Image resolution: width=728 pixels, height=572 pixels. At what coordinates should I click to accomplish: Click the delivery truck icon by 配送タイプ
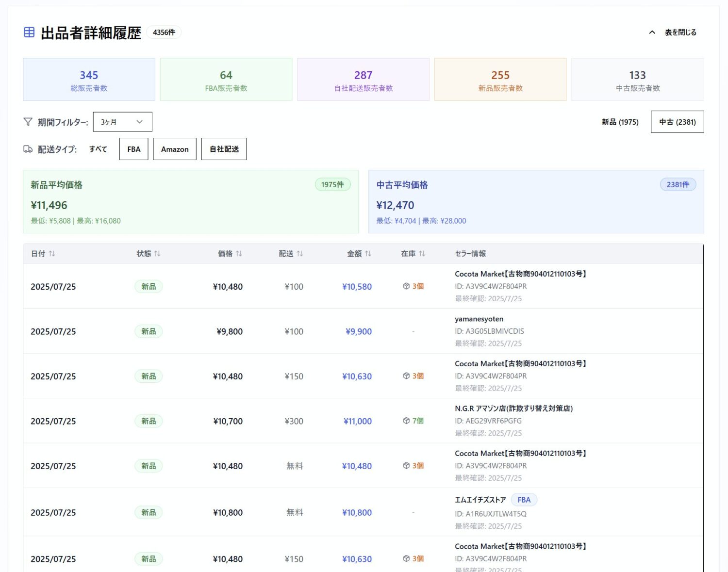tap(28, 149)
